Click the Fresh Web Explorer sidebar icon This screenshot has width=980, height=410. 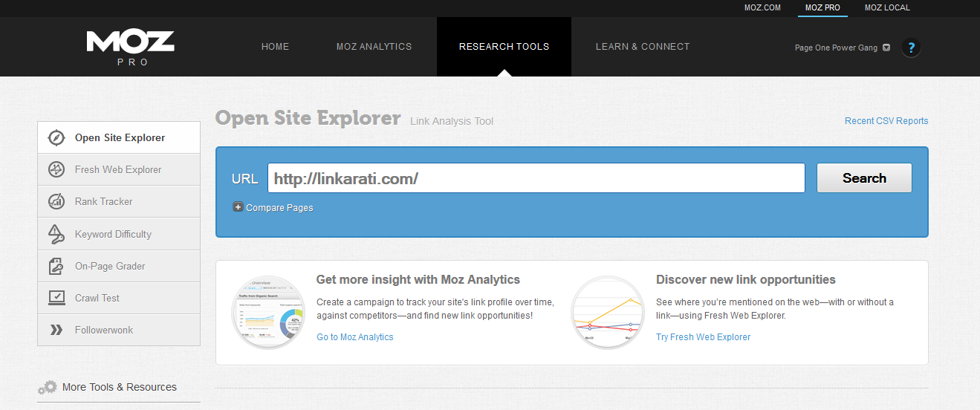[56, 169]
